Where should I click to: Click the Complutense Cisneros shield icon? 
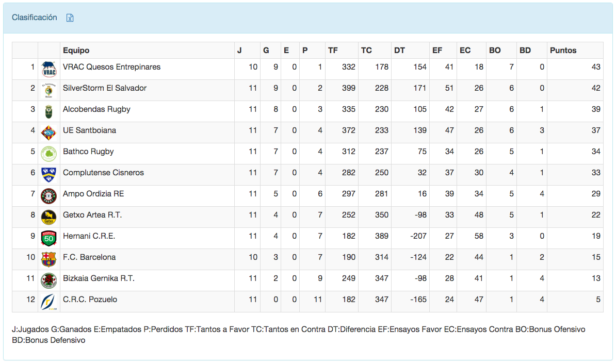[x=48, y=173]
